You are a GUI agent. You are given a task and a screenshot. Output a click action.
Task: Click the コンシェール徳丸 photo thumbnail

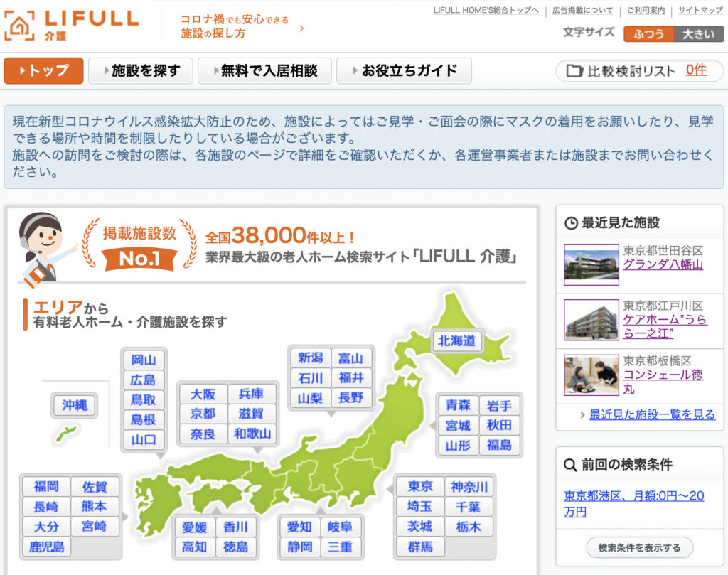pos(591,375)
